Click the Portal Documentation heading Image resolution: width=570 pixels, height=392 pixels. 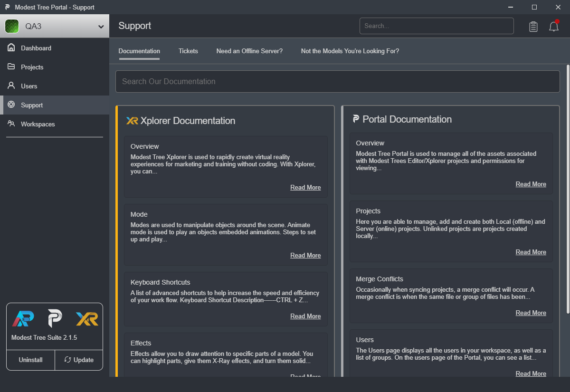(407, 119)
